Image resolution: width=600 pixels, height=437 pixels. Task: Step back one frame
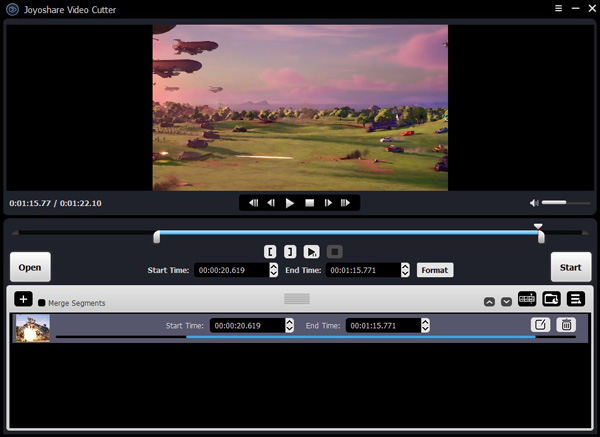point(271,203)
